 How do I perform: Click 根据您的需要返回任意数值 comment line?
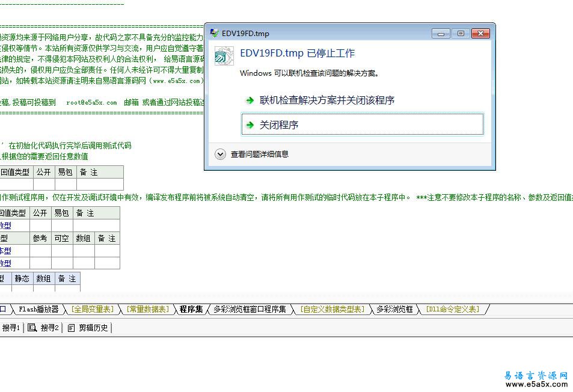point(44,157)
